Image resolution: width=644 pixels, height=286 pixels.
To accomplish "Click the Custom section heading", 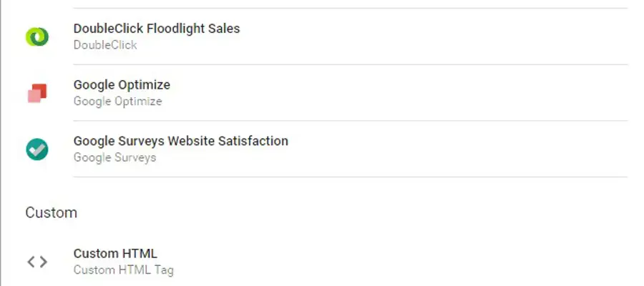I will click(x=52, y=213).
